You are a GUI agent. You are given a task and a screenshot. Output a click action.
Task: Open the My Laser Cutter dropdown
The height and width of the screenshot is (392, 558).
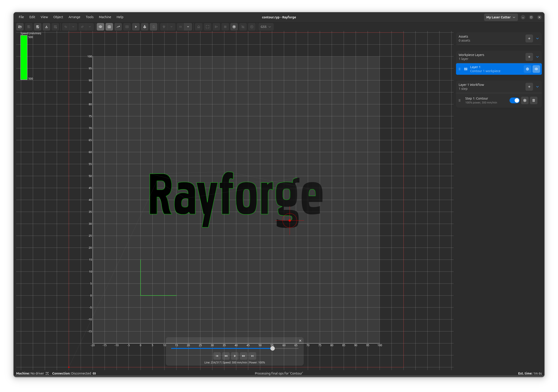coord(501,17)
